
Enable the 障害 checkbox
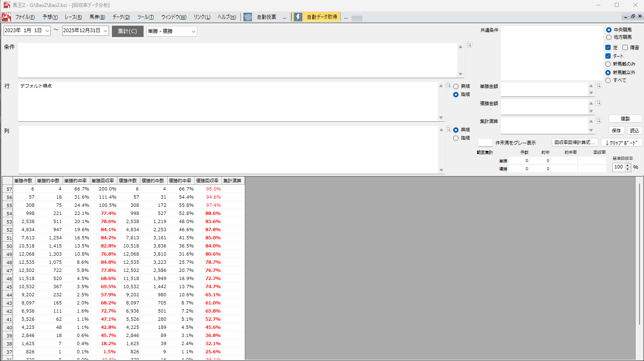625,47
